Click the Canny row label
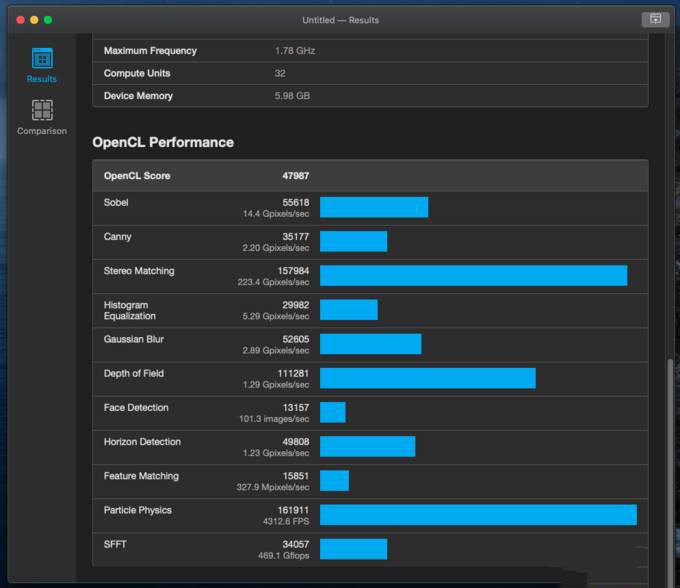Screen dimensions: 680x588 (118, 237)
